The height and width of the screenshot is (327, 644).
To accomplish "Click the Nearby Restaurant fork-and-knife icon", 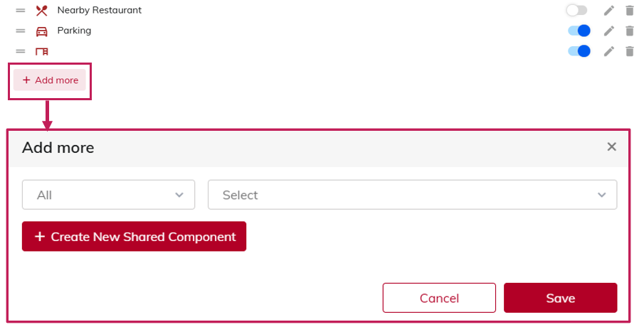I will click(42, 11).
